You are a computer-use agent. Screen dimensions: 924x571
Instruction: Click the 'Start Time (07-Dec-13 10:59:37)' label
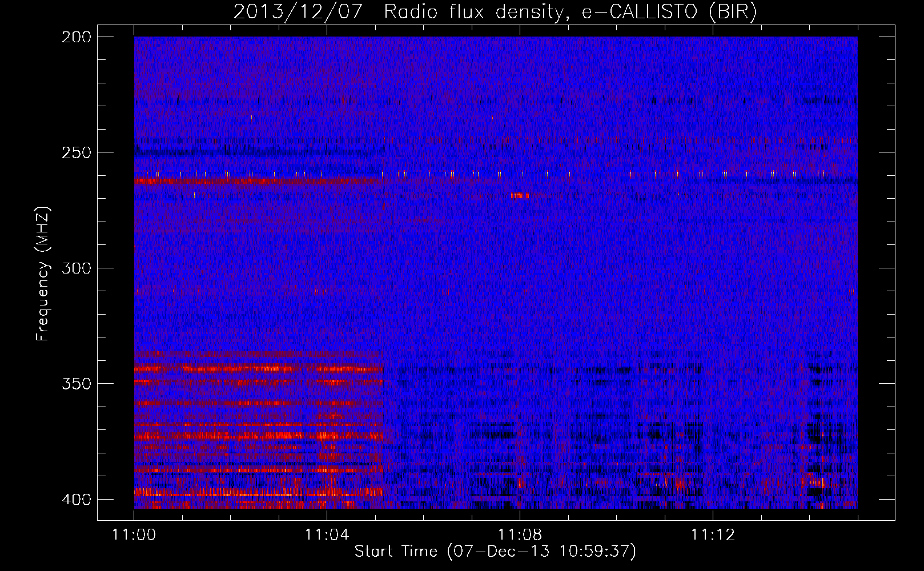pyautogui.click(x=495, y=552)
